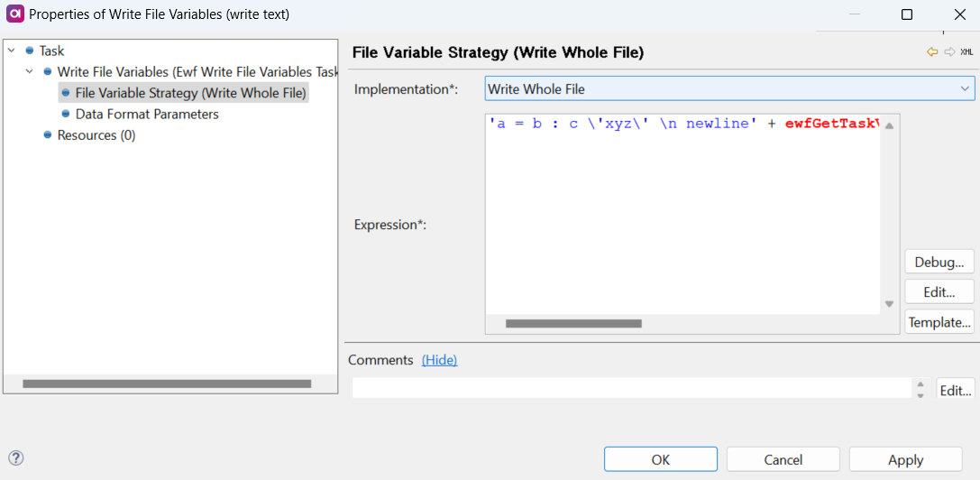
Task: Click the yellow back navigation arrow
Action: coord(932,52)
